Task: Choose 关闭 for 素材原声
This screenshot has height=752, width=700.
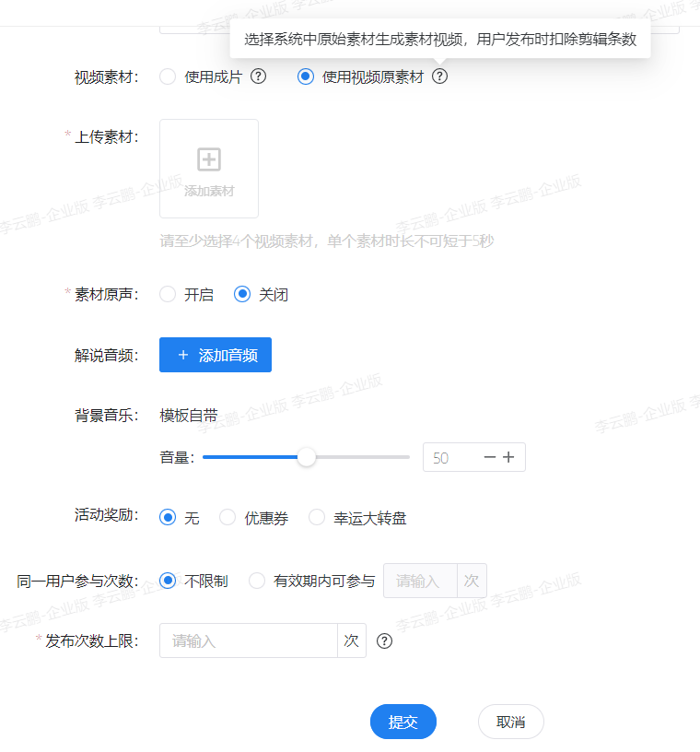Action: point(242,294)
